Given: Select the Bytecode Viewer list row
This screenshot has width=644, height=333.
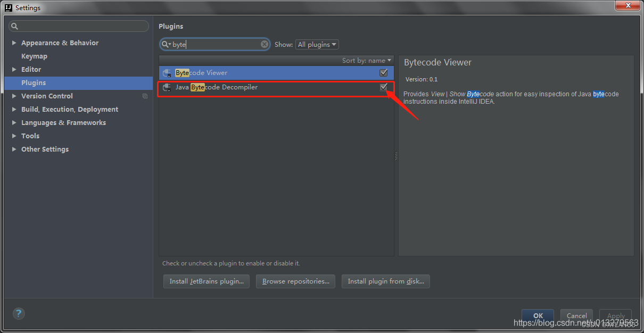Looking at the screenshot, I should [276, 73].
